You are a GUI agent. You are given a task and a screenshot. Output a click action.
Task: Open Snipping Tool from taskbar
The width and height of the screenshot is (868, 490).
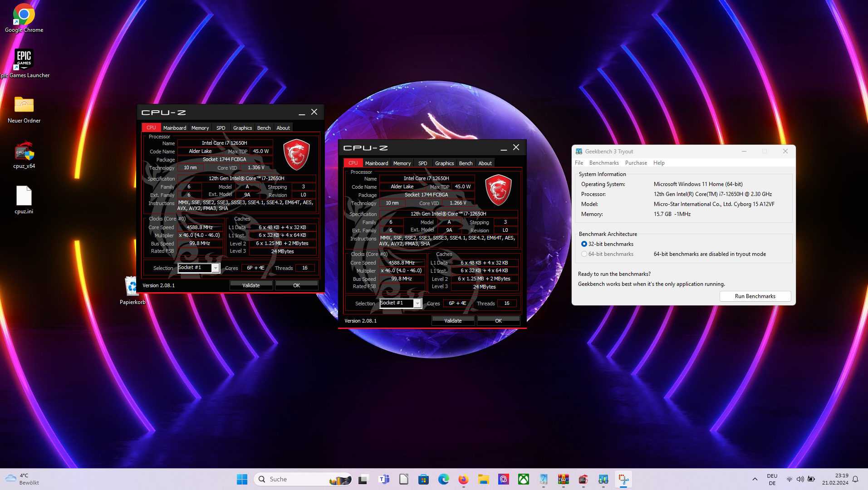(623, 479)
